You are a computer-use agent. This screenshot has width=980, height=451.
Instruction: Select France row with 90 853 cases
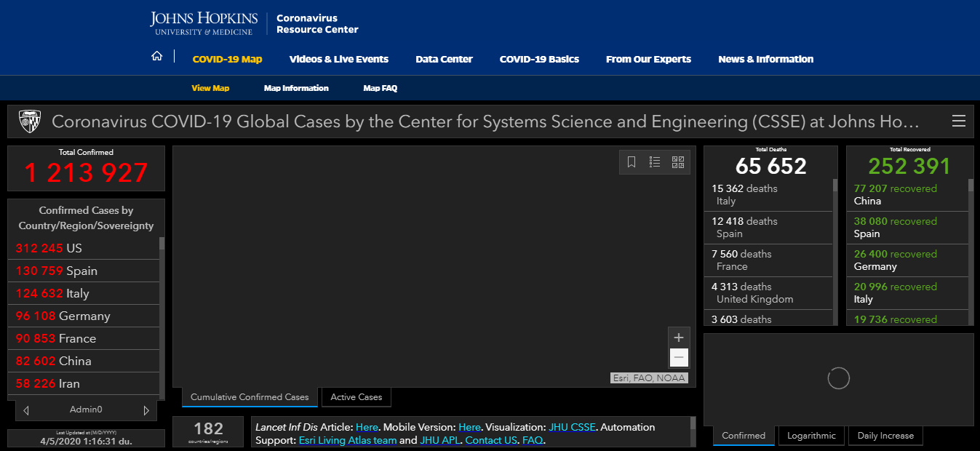click(x=84, y=338)
